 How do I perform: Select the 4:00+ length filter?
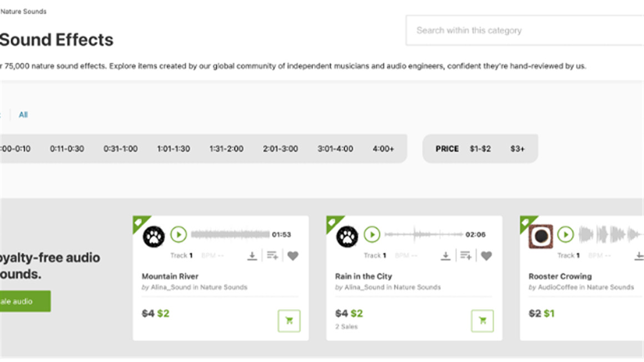(x=383, y=149)
